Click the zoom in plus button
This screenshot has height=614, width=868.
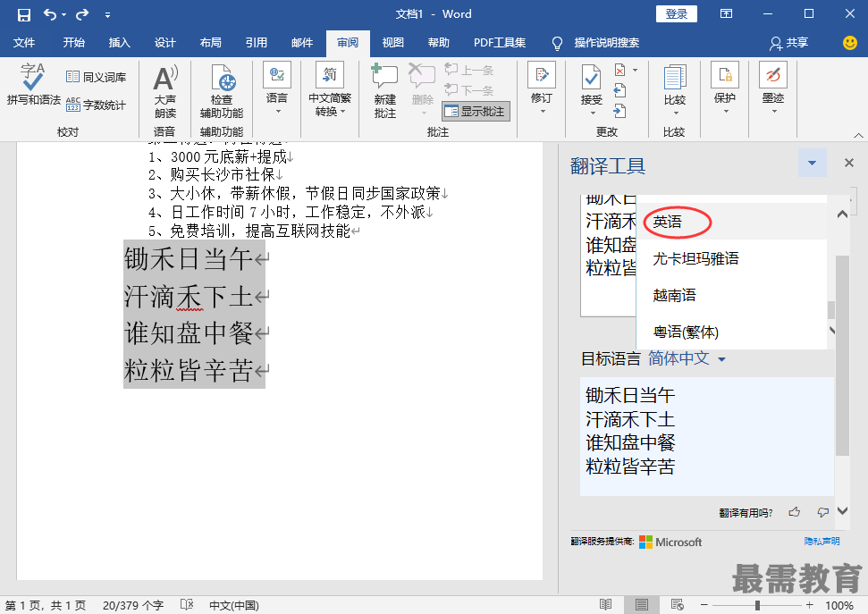tap(809, 604)
